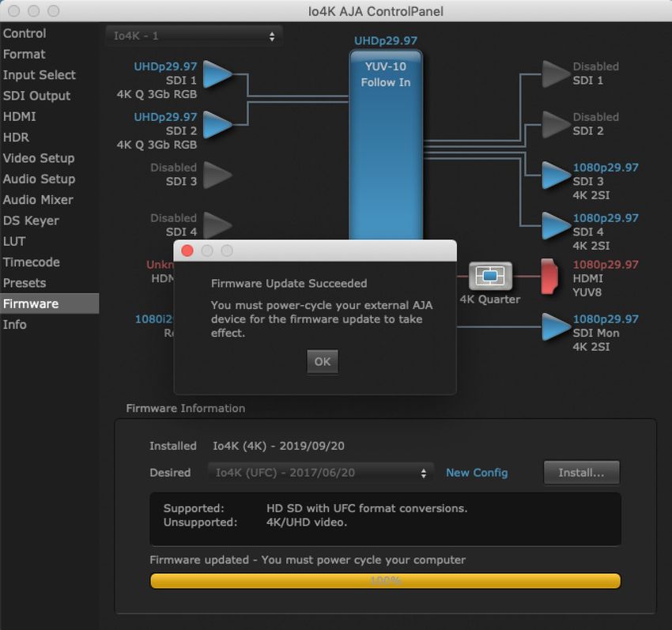Close the Firmware Update Succeeded dialog
Viewport: 672px width, 630px height.
click(x=187, y=251)
